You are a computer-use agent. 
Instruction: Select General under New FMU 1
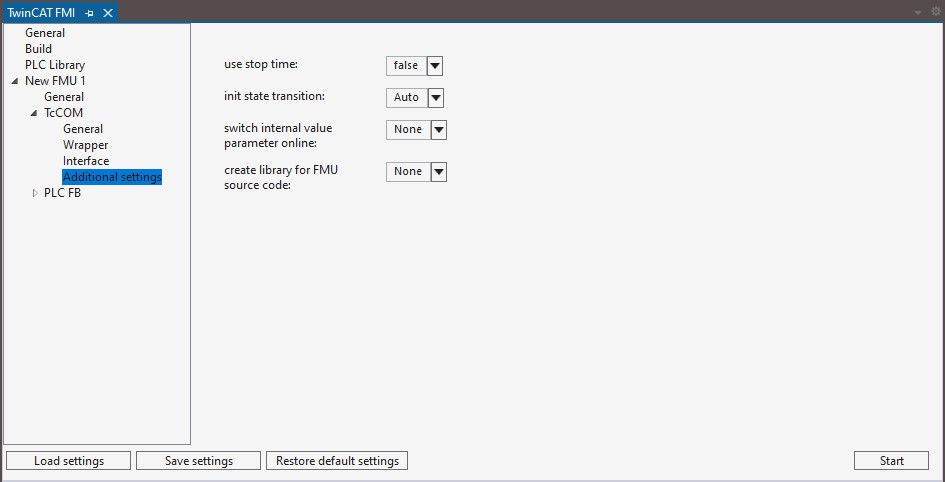tap(64, 97)
